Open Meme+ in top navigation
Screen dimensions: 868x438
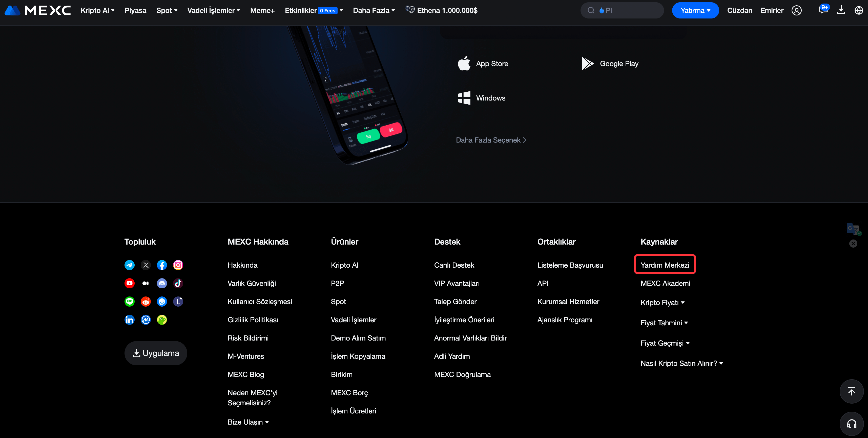[x=262, y=10]
